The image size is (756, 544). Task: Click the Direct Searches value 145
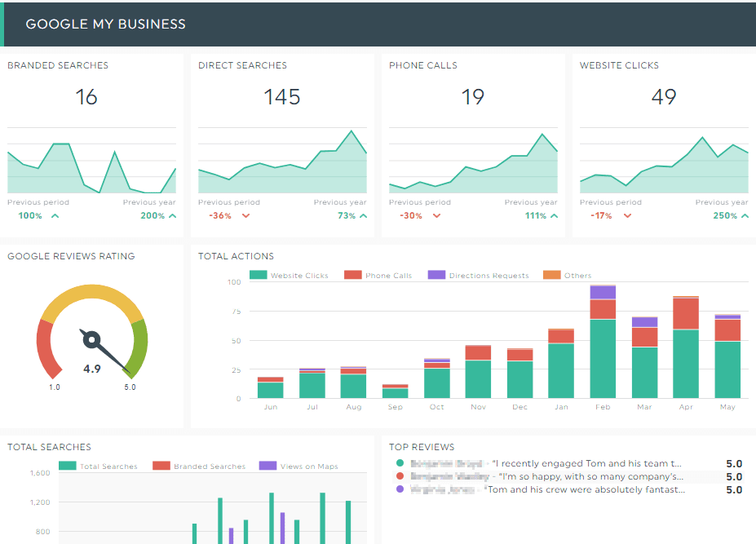(x=282, y=97)
